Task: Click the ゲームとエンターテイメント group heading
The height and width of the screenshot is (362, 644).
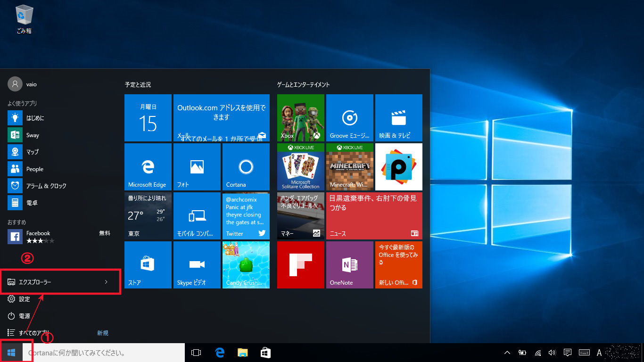Action: tap(304, 85)
